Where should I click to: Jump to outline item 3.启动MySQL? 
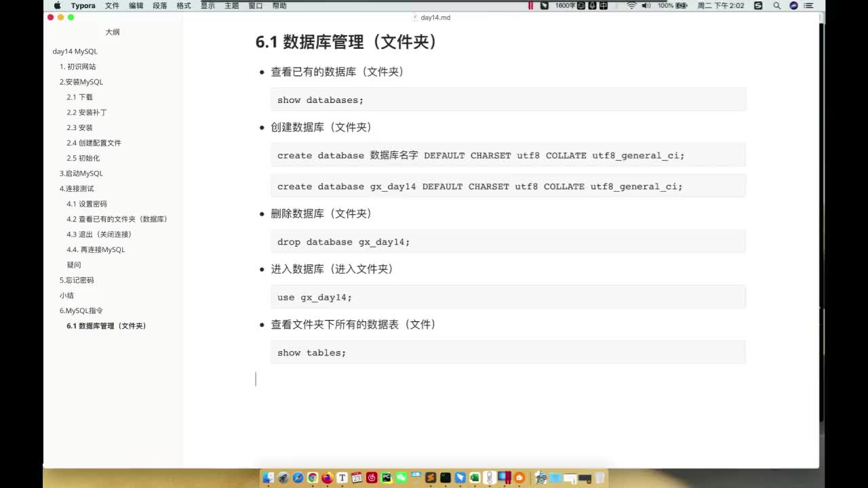tap(81, 174)
